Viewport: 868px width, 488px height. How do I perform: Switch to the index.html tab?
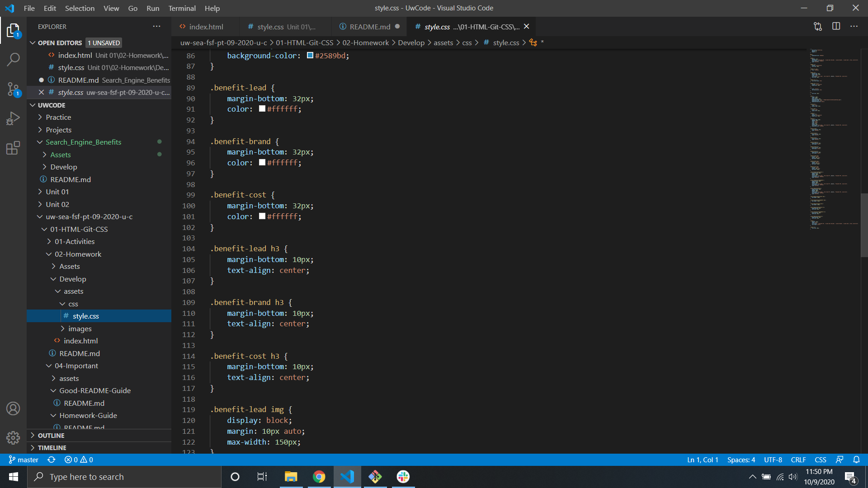click(x=206, y=27)
